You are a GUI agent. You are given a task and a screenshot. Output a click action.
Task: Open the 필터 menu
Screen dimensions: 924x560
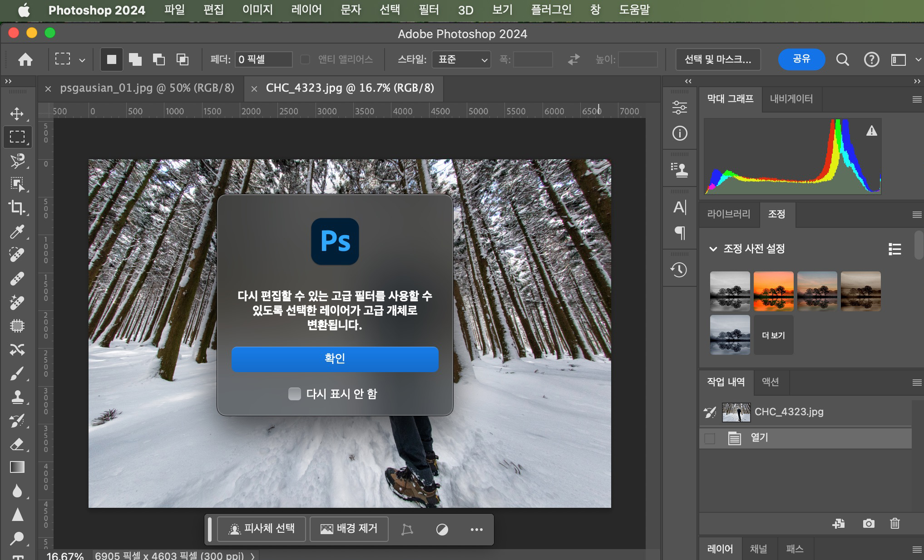pyautogui.click(x=429, y=10)
